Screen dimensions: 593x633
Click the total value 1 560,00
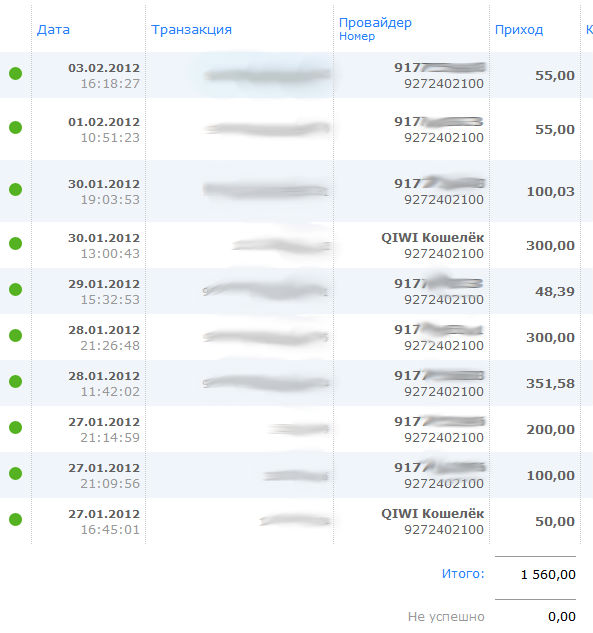pos(548,574)
